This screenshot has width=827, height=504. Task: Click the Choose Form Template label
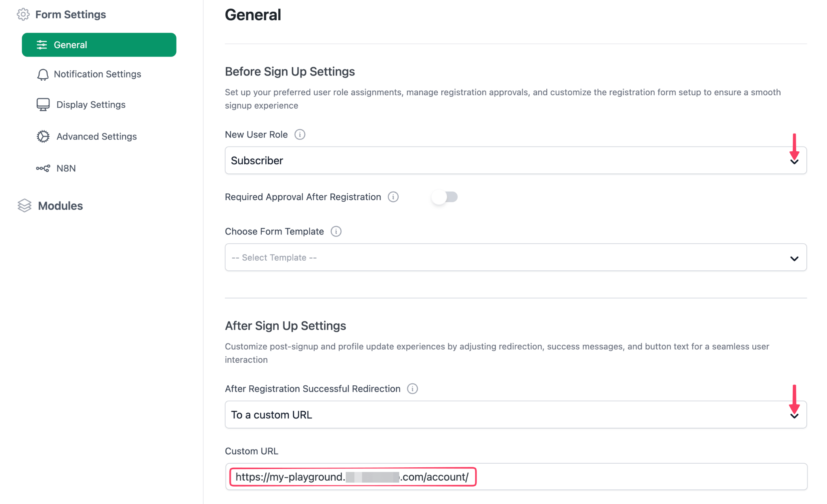coord(274,231)
